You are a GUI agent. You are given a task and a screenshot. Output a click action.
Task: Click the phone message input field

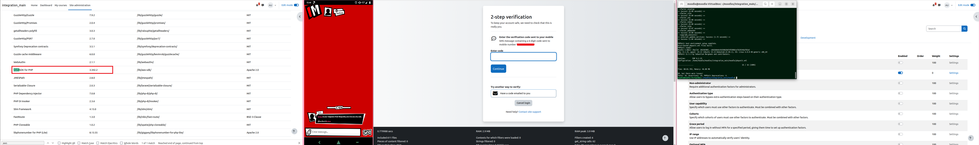click(336, 132)
